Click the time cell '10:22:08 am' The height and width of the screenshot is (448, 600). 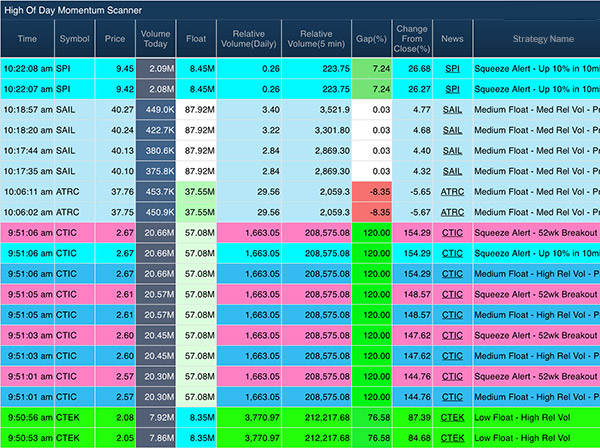click(28, 69)
